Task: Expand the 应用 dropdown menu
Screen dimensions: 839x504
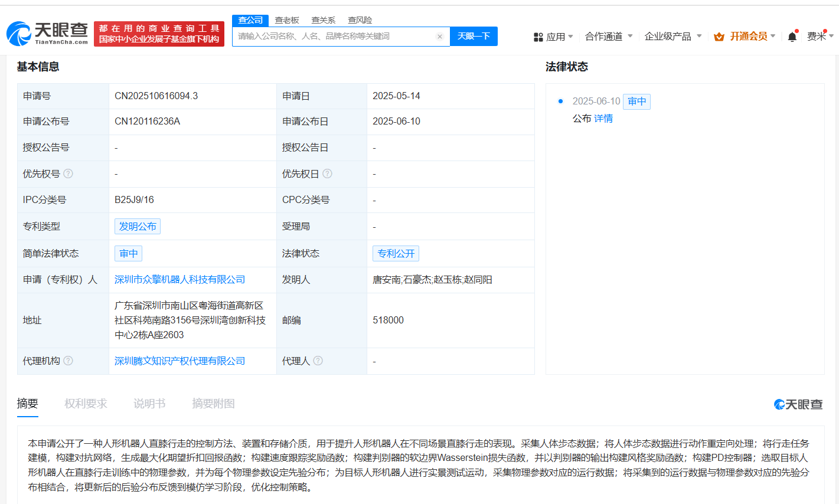Action: click(x=559, y=37)
